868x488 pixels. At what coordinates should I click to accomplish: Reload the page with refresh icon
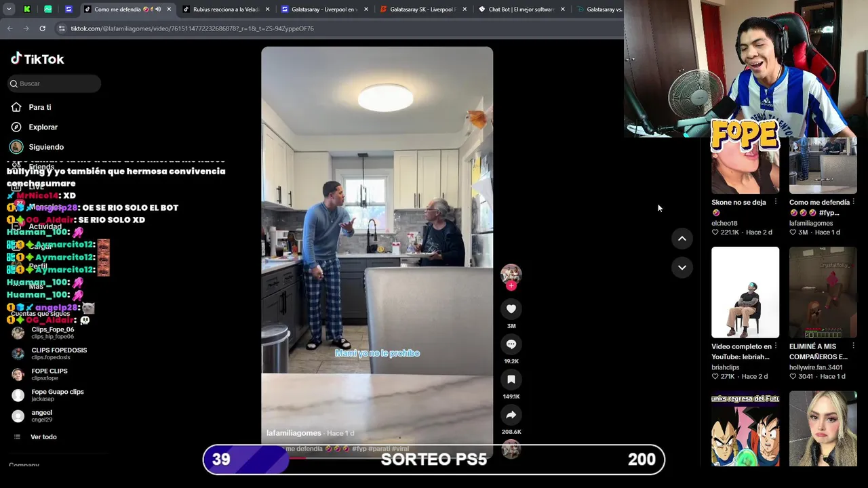(42, 28)
